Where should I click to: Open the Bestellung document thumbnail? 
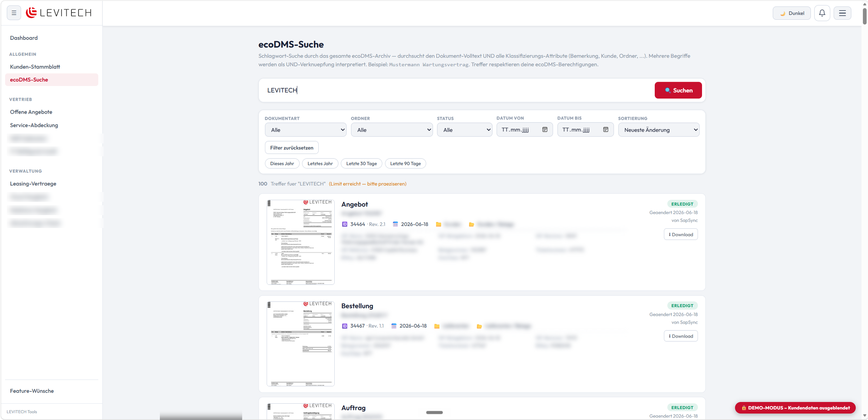[301, 344]
